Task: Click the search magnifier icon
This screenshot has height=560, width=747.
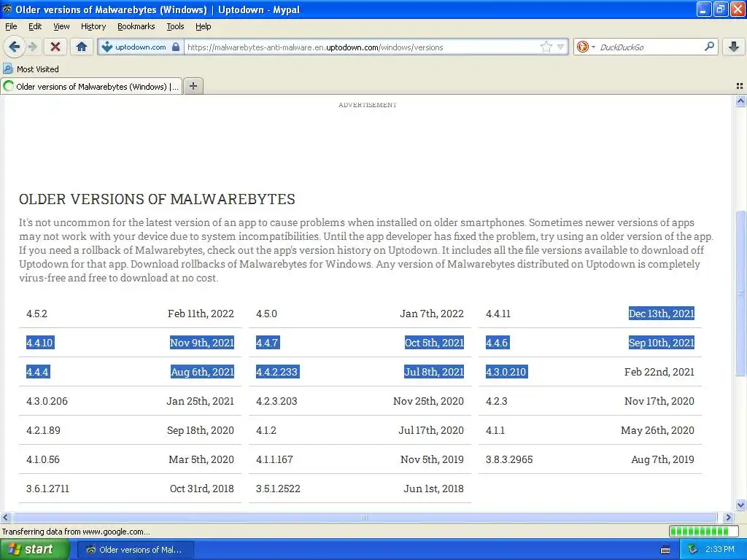Action: pyautogui.click(x=709, y=47)
